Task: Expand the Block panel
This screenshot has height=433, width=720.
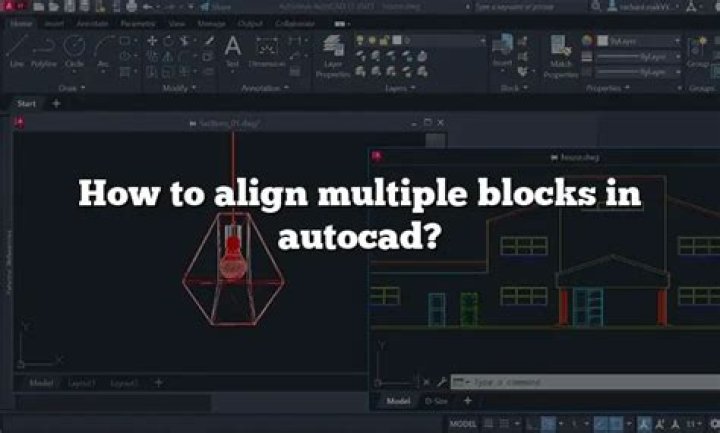Action: (513, 88)
